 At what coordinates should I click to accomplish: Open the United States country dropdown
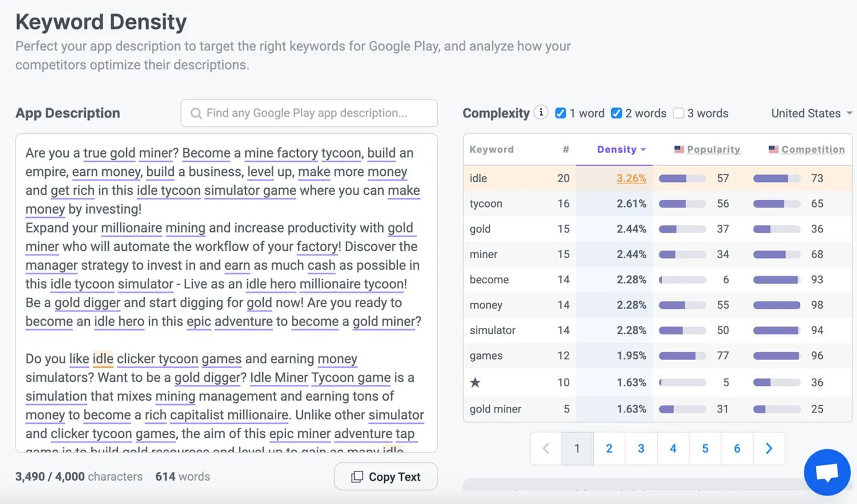811,113
